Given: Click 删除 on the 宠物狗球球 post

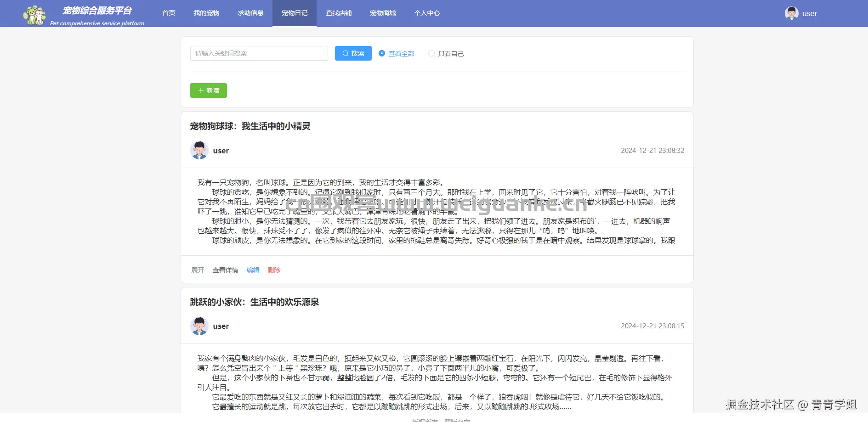Looking at the screenshot, I should [274, 270].
